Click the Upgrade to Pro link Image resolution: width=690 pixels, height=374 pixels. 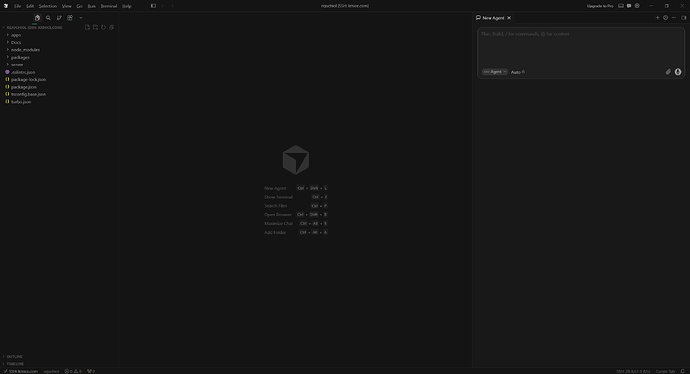[x=600, y=6]
